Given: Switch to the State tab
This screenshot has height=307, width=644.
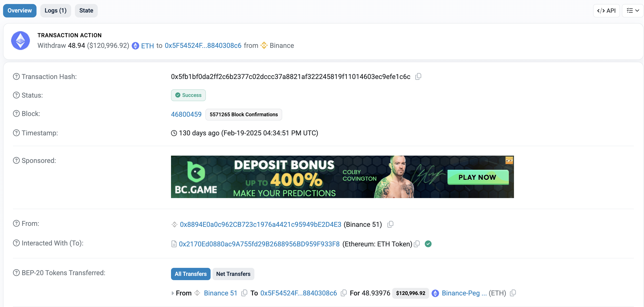Looking at the screenshot, I should click(86, 11).
